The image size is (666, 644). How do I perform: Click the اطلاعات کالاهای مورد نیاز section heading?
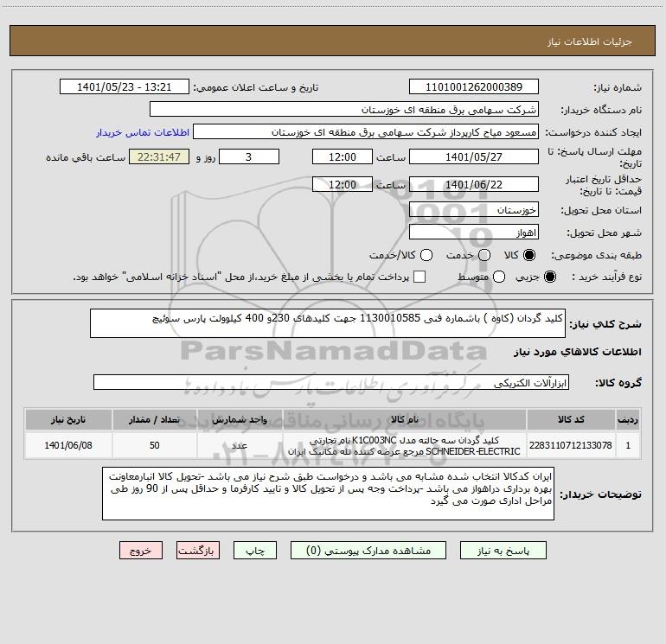[577, 352]
